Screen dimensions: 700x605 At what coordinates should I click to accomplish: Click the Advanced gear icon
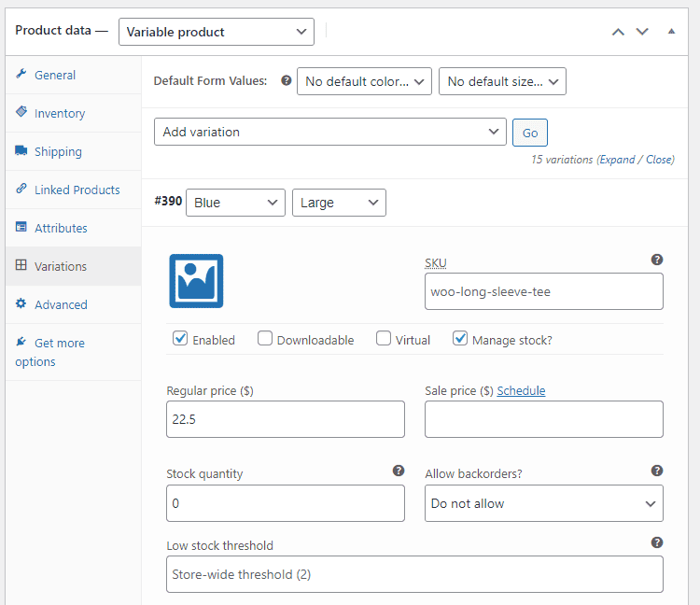(x=21, y=303)
